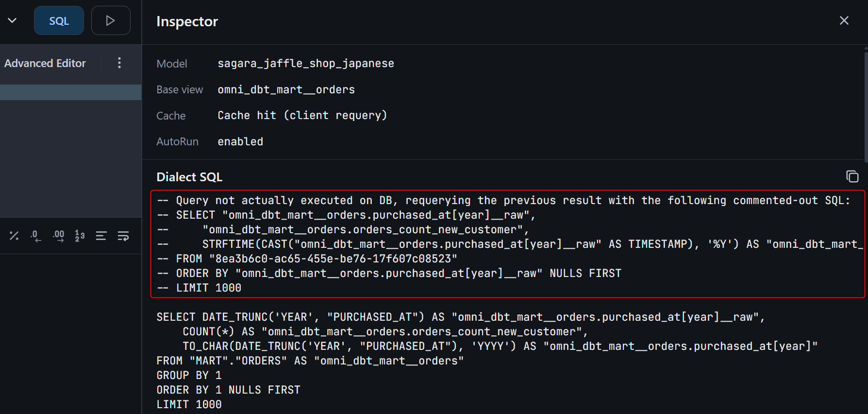The height and width of the screenshot is (414, 868).
Task: Open the Advanced Editor three-dot menu
Action: pyautogui.click(x=119, y=63)
